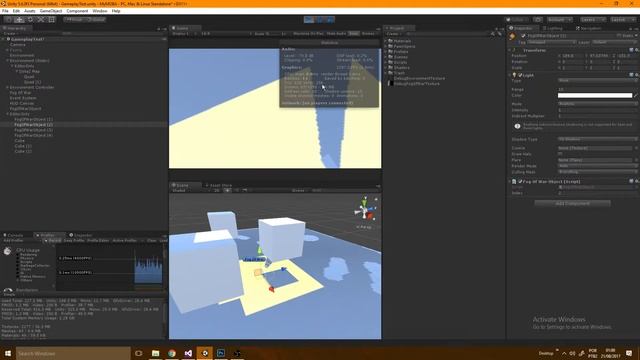Open Photoshop from the taskbar
The width and height of the screenshot is (640, 360).
[221, 353]
